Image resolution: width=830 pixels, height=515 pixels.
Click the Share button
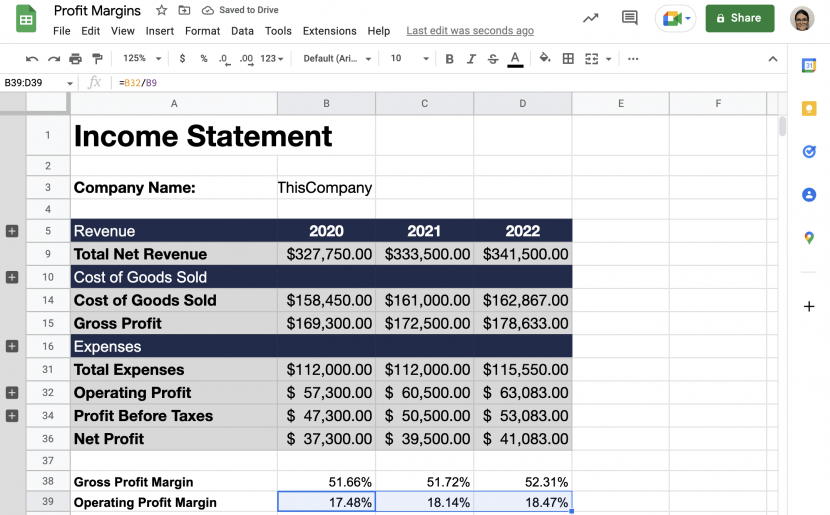(x=739, y=18)
